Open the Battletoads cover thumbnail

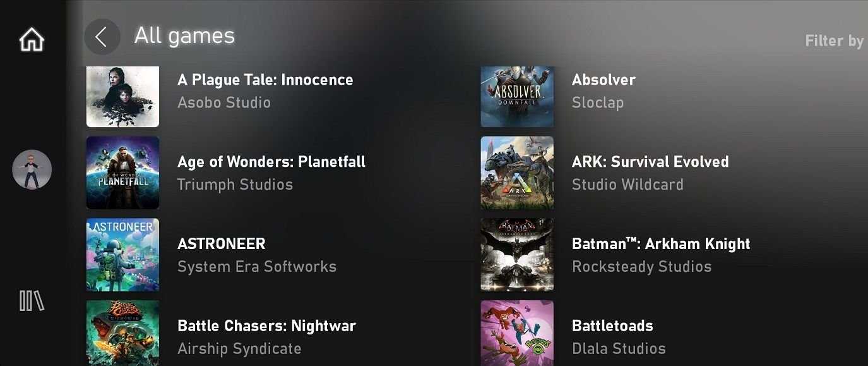tap(517, 333)
